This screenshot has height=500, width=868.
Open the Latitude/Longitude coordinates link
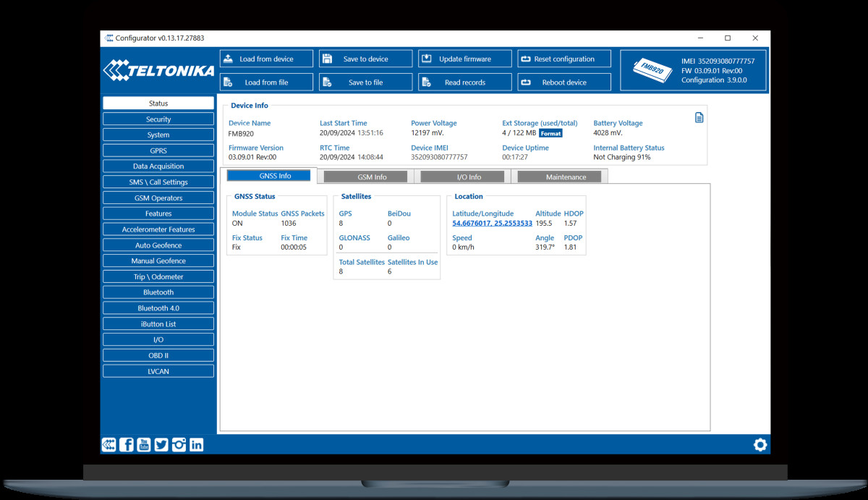click(x=492, y=223)
